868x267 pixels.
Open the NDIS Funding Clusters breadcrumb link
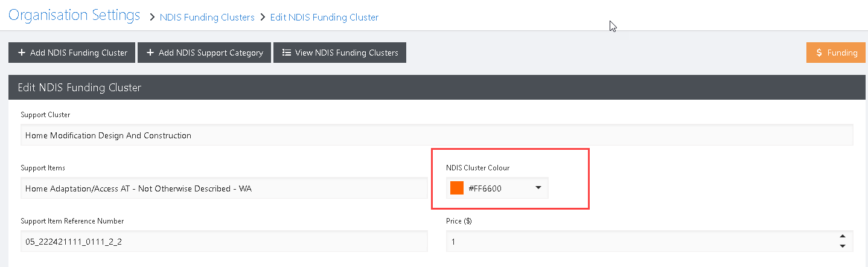pos(207,18)
